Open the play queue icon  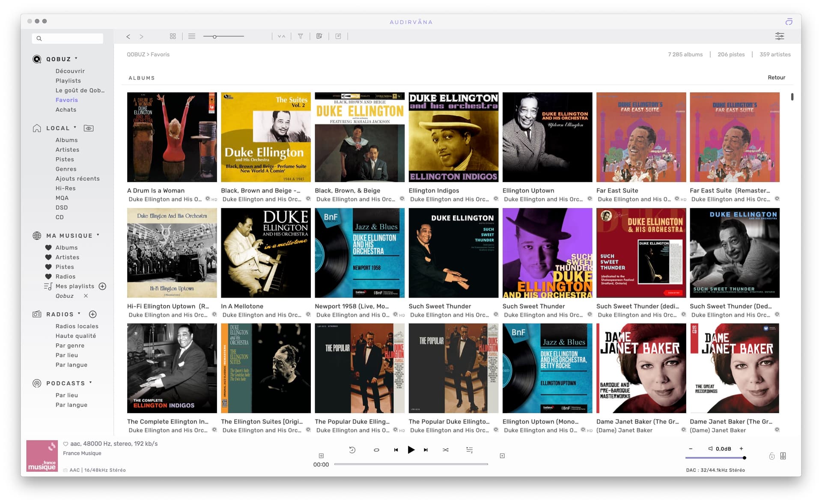point(470,450)
